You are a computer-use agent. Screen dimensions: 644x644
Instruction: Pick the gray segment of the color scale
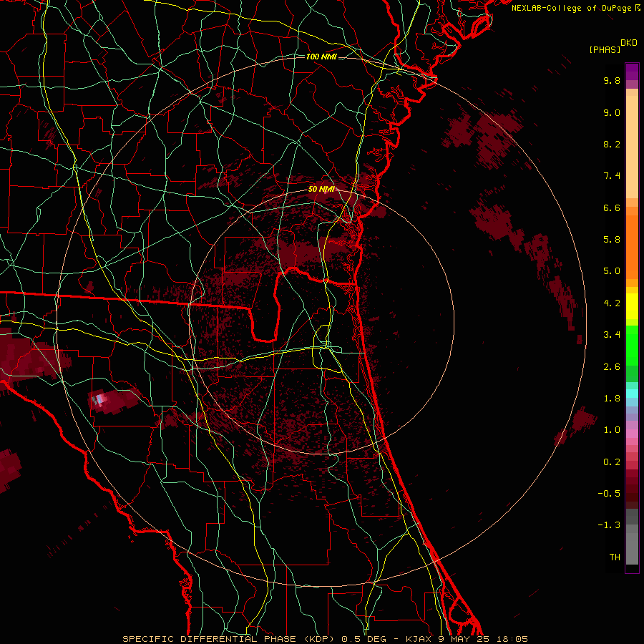point(632,537)
